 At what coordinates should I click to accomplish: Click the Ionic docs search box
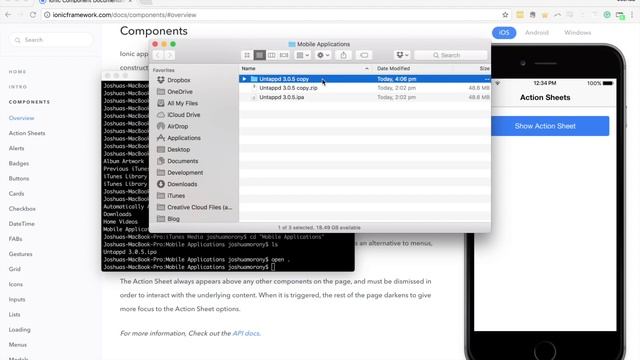click(x=51, y=40)
